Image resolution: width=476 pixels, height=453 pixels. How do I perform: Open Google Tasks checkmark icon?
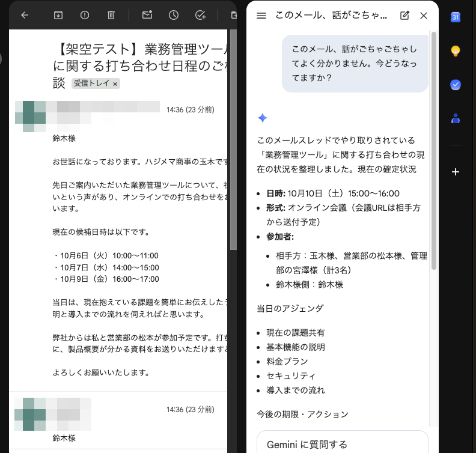point(456,85)
